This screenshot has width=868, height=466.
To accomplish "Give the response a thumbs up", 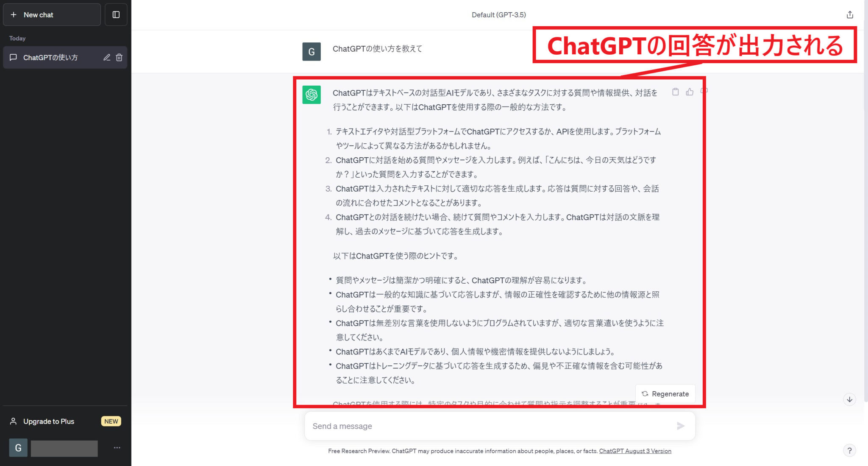I will (x=690, y=92).
